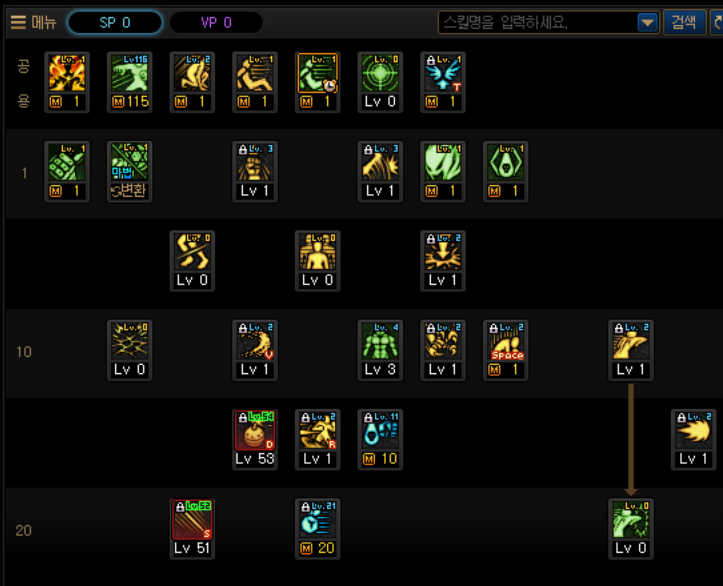
Task: Expand the skill name search dropdown arrow
Action: 647,22
